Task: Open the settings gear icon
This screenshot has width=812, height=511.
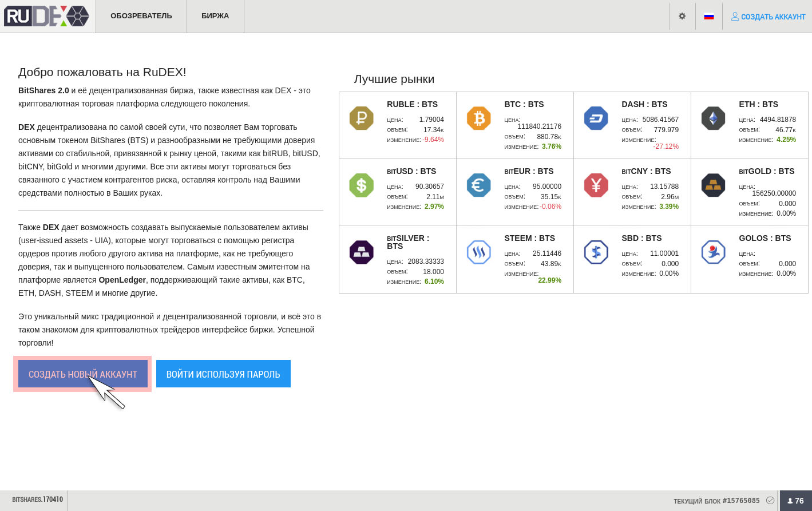Action: click(x=682, y=16)
